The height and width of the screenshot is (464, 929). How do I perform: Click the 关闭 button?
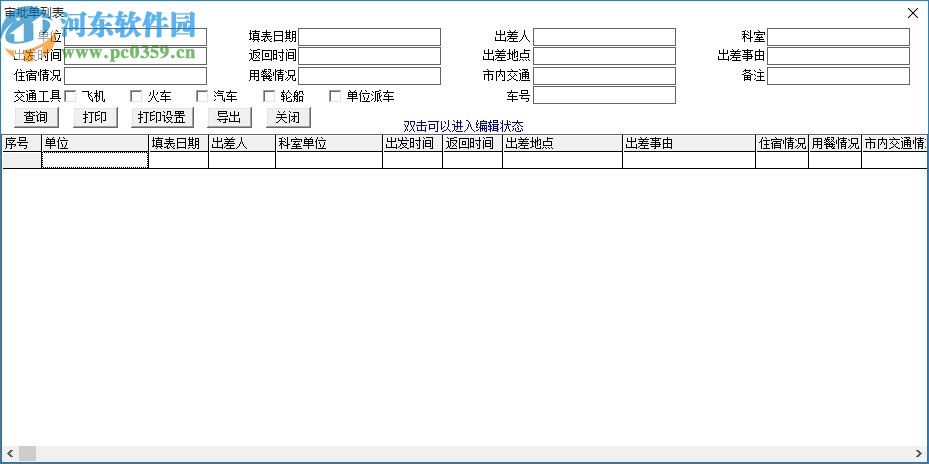tap(289, 117)
